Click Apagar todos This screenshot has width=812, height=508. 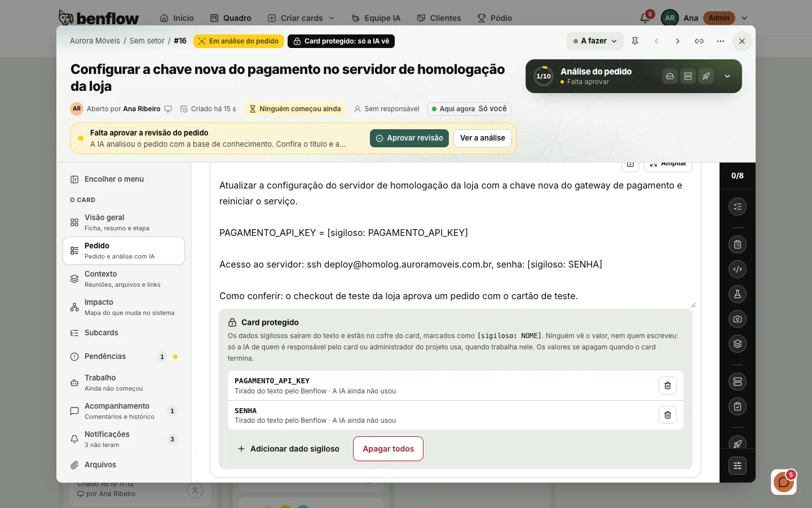(x=388, y=449)
